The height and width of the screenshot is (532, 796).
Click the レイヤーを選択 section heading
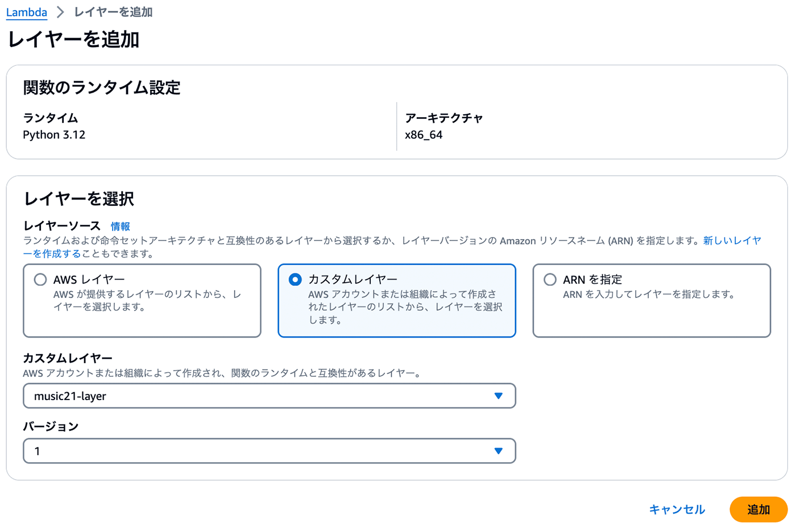78,198
